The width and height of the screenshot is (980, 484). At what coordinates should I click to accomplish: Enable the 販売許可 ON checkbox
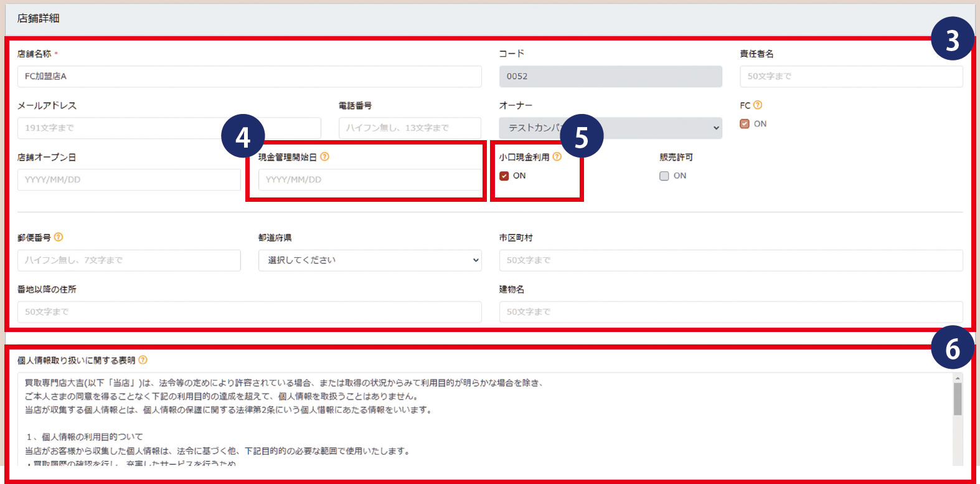[664, 176]
